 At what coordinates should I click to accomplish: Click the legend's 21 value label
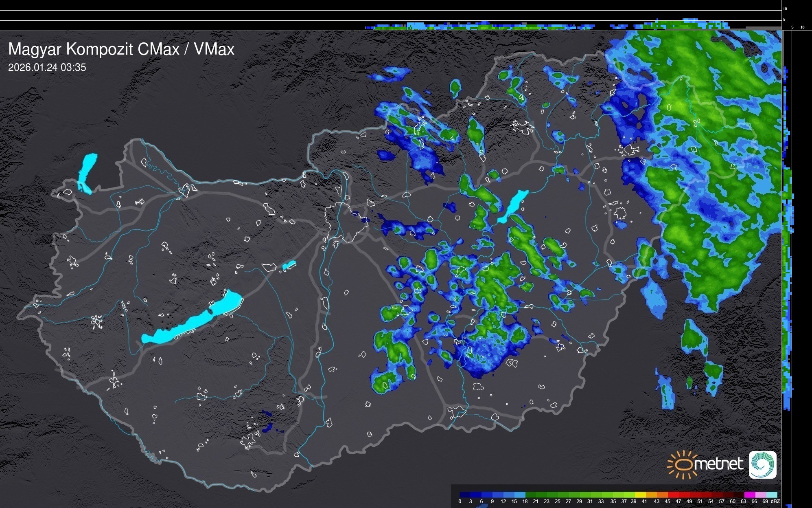pyautogui.click(x=536, y=501)
